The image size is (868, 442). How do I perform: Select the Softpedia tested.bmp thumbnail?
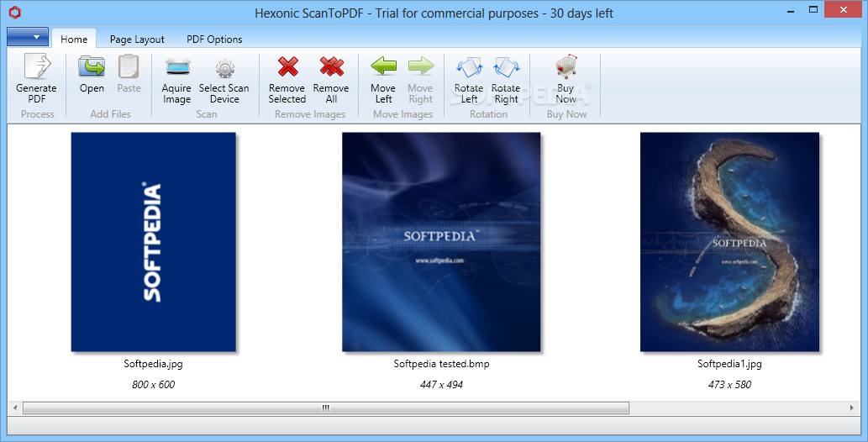(x=441, y=241)
